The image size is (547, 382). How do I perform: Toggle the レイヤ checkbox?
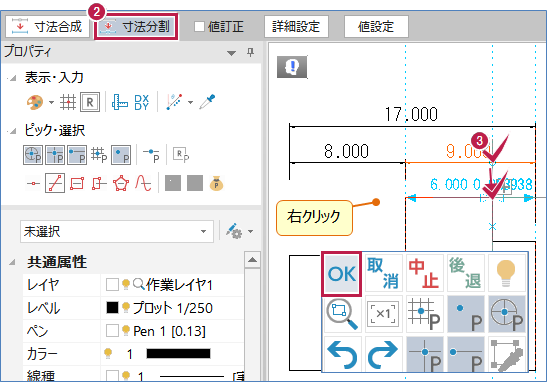tap(112, 285)
